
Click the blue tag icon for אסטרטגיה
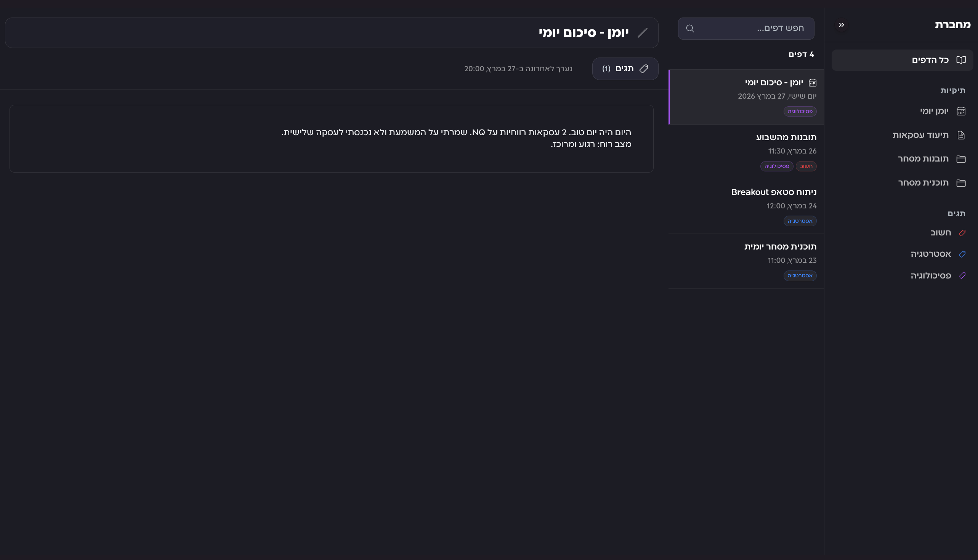(962, 254)
